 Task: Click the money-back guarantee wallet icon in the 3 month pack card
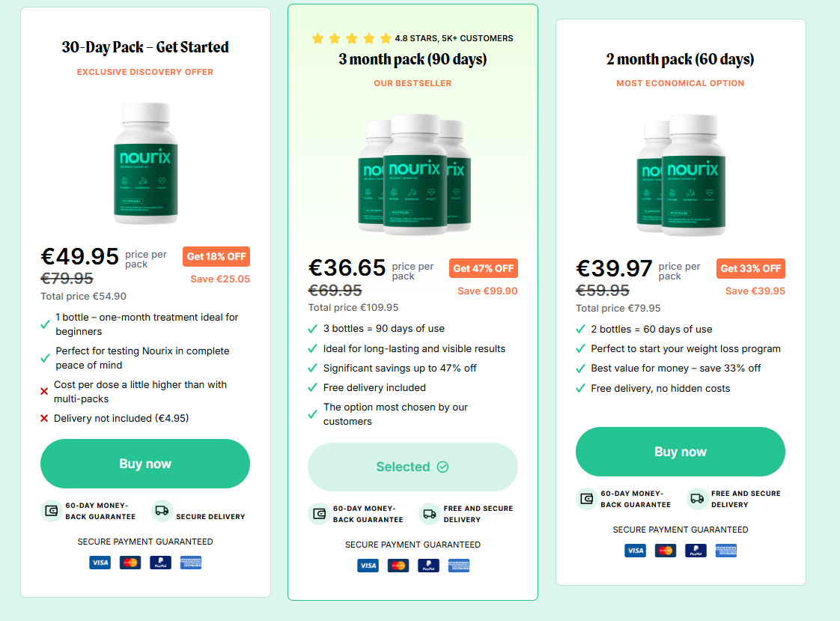tap(319, 514)
